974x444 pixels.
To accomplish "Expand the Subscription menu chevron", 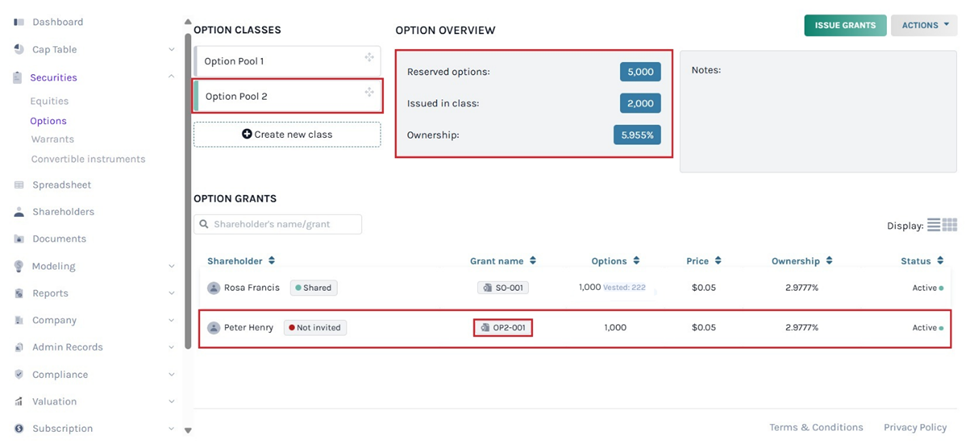I will 171,428.
